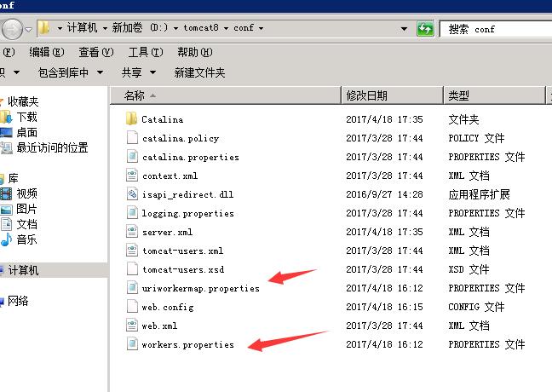The width and height of the screenshot is (552, 392).
Task: Open the 查看(V) menu
Action: coord(94,52)
